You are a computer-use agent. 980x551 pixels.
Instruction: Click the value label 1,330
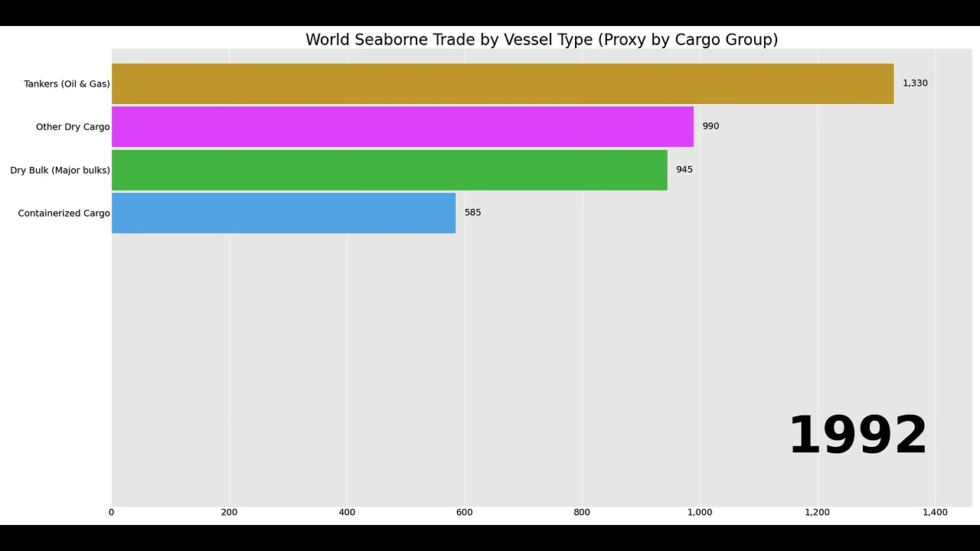(915, 83)
